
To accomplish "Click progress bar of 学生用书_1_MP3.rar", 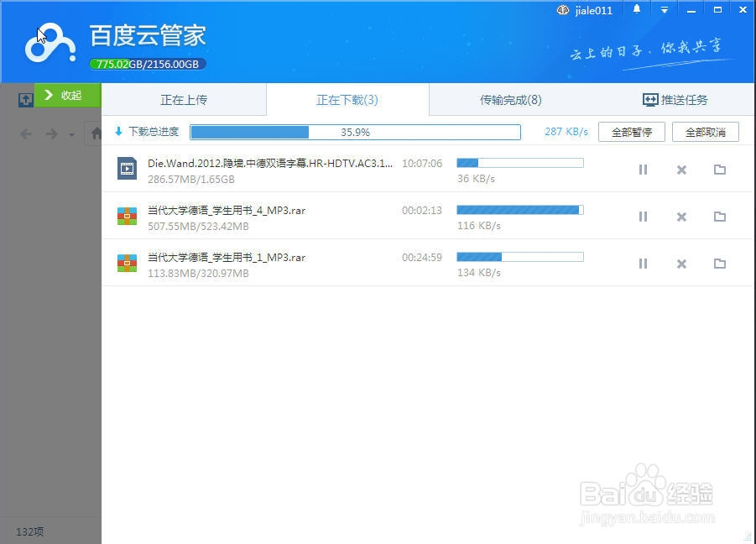I will [x=520, y=257].
